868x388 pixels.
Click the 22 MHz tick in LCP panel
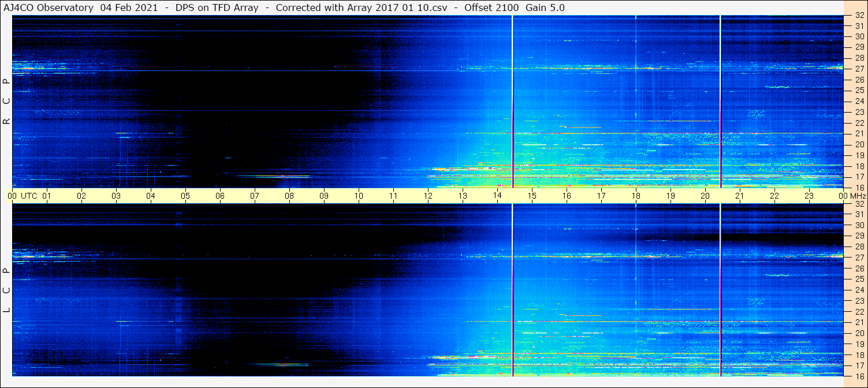(859, 312)
